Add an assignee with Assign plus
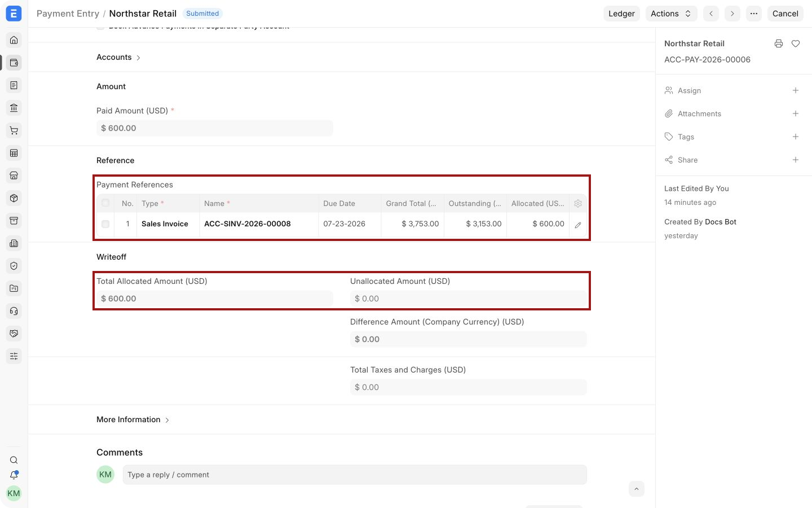Image resolution: width=812 pixels, height=508 pixels. point(796,90)
